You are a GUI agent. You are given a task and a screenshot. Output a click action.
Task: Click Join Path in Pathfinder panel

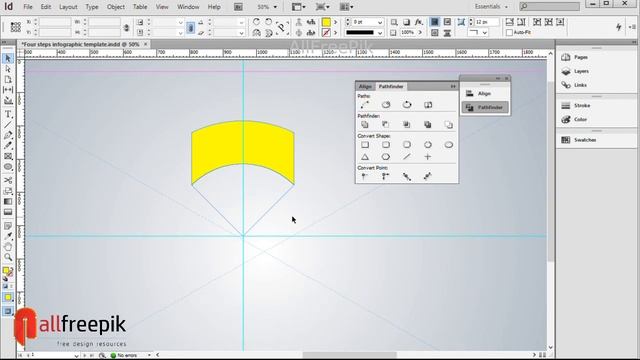(364, 105)
